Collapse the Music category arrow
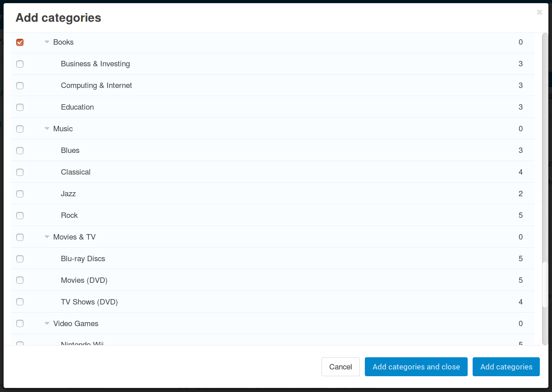Image resolution: width=552 pixels, height=392 pixels. (x=47, y=129)
